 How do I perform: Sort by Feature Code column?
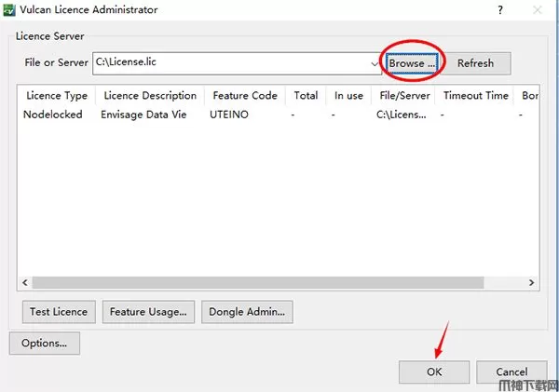pos(244,96)
